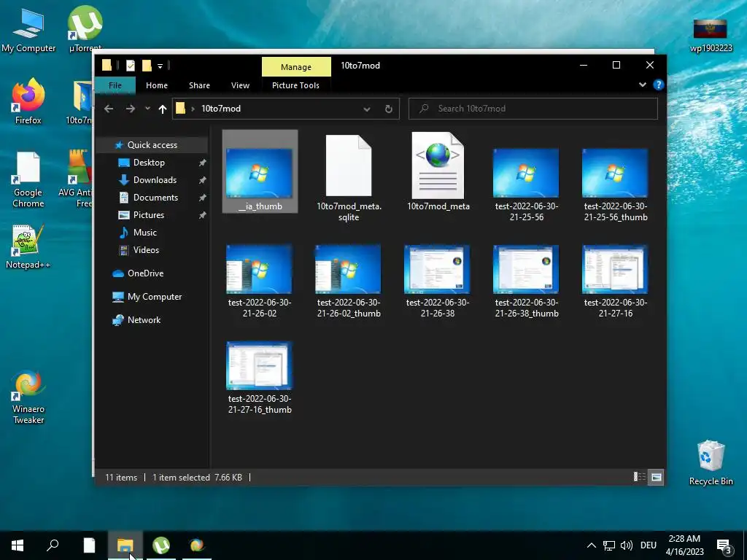Open Winaero Tweaker desktop shortcut
The width and height of the screenshot is (747, 560).
(x=28, y=397)
